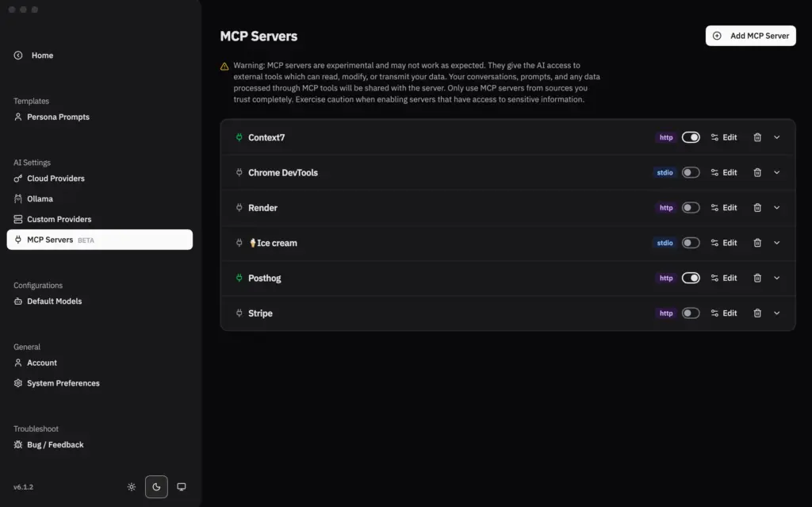The width and height of the screenshot is (812, 507).
Task: Edit the Stripe MCP server
Action: click(724, 313)
